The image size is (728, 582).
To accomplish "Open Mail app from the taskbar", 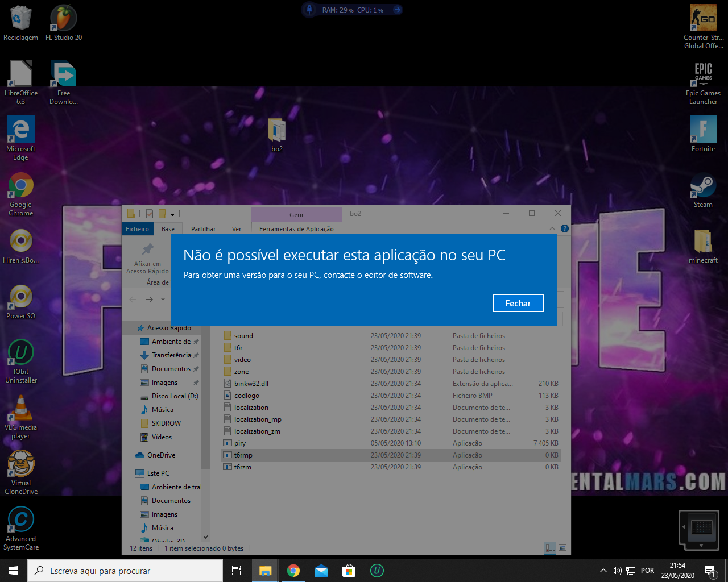I will tap(321, 571).
